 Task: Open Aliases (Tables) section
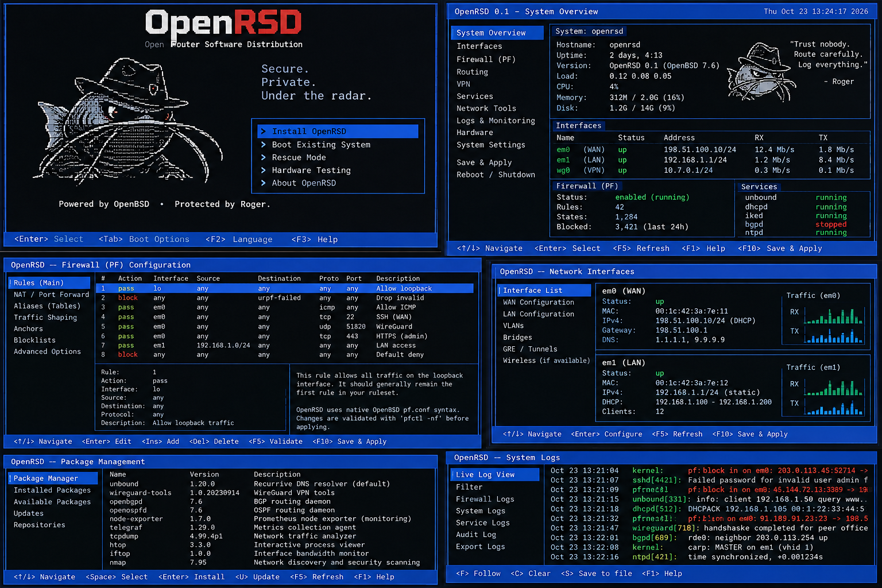click(47, 306)
